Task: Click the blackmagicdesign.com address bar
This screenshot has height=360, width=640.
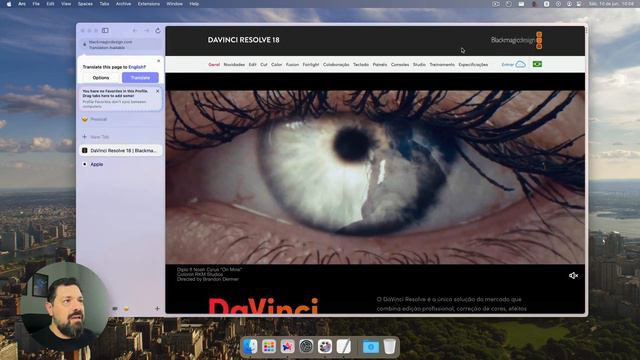Action: tap(120, 44)
